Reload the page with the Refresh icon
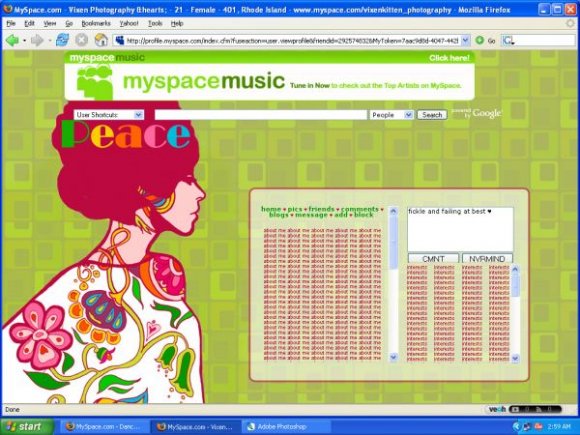This screenshot has height=435, width=580. [62, 40]
